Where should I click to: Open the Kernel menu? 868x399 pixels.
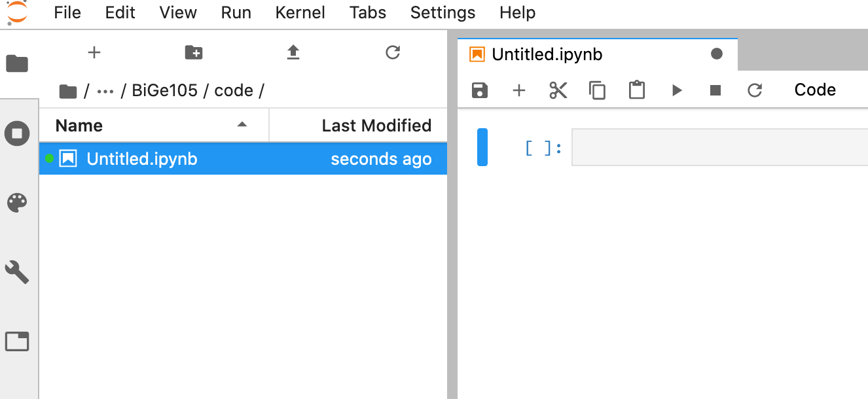(300, 12)
